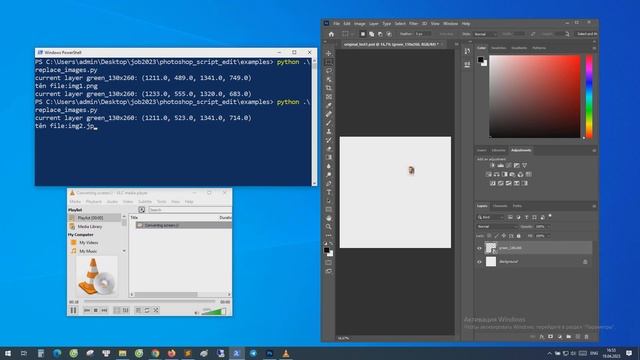Open the marquee tool preset picker
The height and width of the screenshot is (360, 640).
point(347,34)
